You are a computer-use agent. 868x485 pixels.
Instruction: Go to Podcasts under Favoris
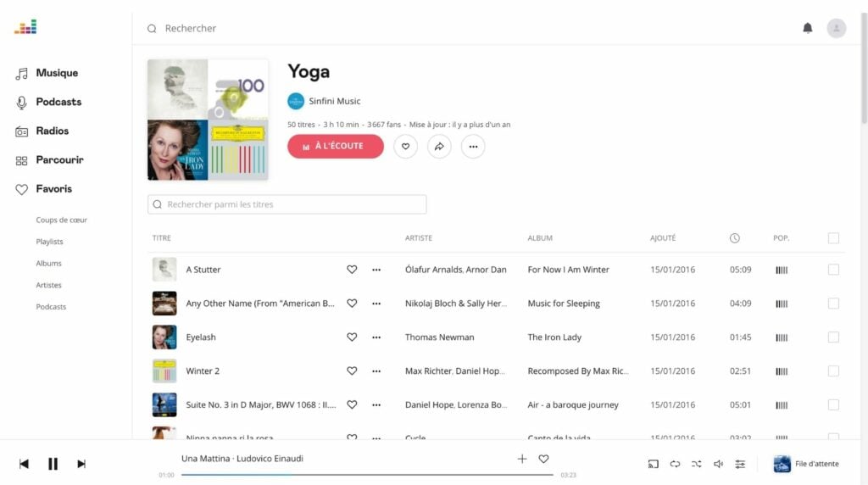pos(51,306)
